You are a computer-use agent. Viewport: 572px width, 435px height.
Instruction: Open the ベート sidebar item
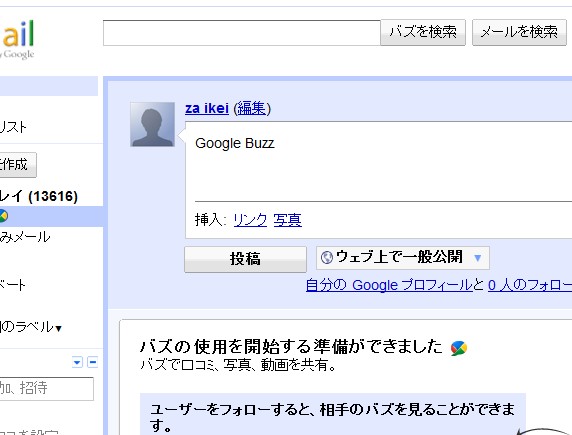pyautogui.click(x=13, y=285)
